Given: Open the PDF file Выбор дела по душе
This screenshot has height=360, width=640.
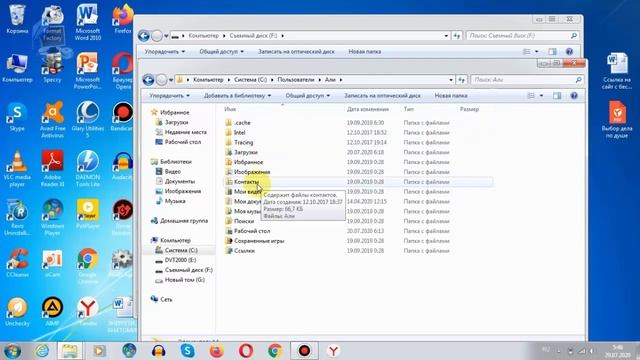Looking at the screenshot, I should (617, 119).
